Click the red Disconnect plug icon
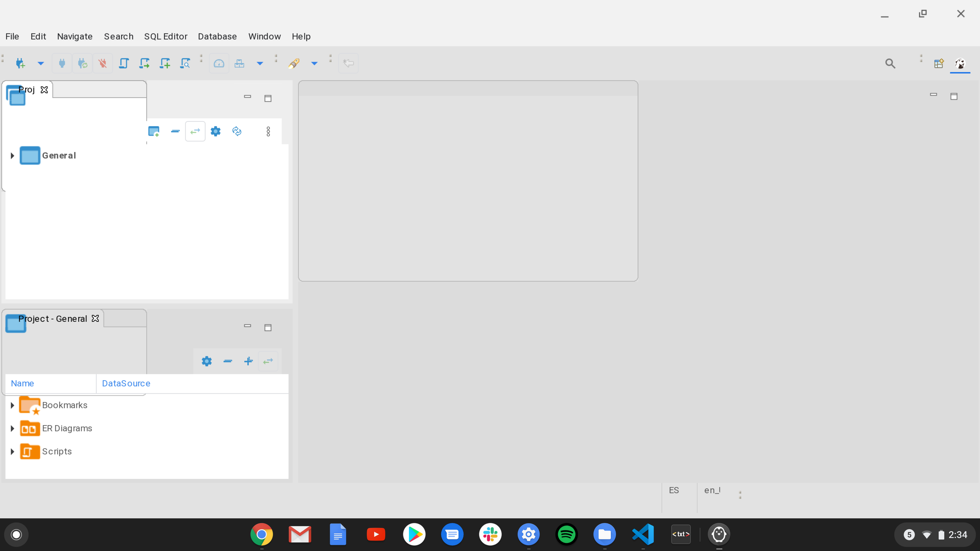980x551 pixels. [103, 63]
